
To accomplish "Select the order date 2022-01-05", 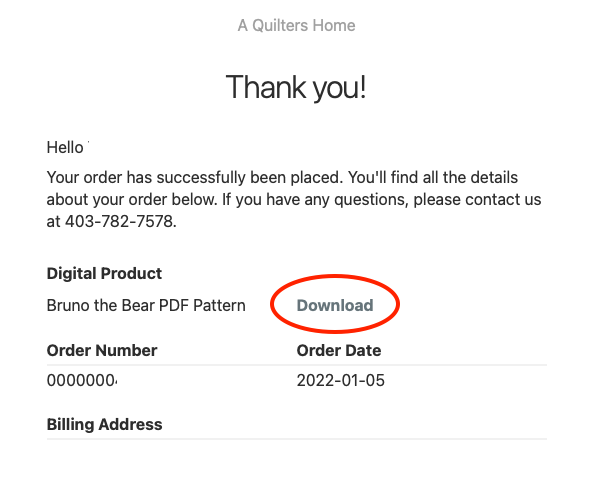I will 341,380.
